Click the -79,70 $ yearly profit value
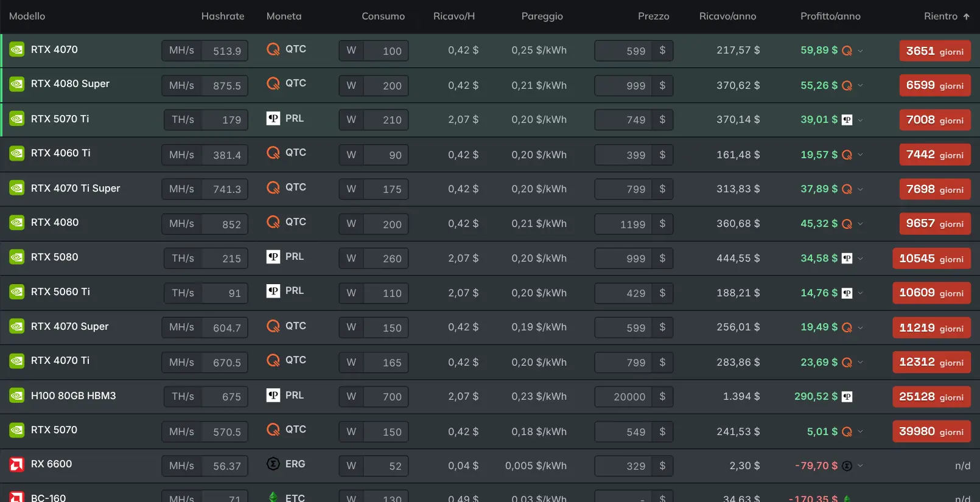This screenshot has width=980, height=502. [x=816, y=466]
